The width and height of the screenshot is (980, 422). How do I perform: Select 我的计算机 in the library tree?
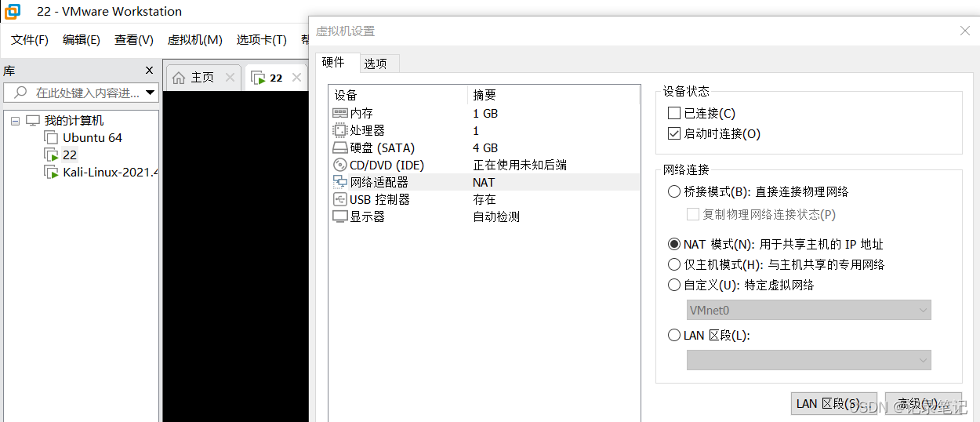pyautogui.click(x=74, y=120)
